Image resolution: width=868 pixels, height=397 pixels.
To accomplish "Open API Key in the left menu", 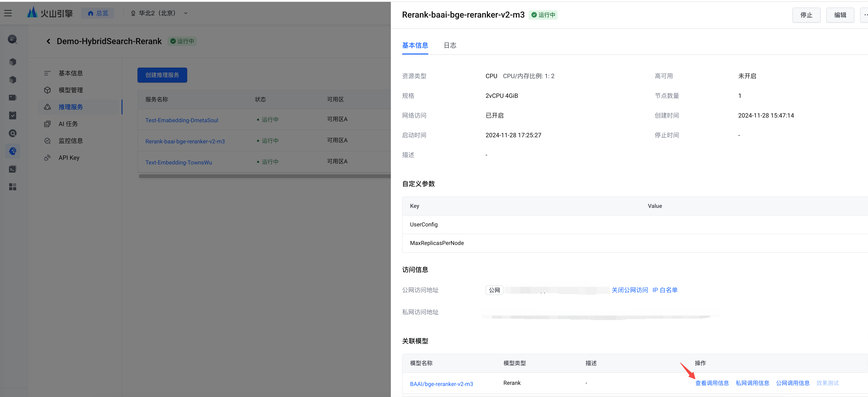I will (69, 157).
